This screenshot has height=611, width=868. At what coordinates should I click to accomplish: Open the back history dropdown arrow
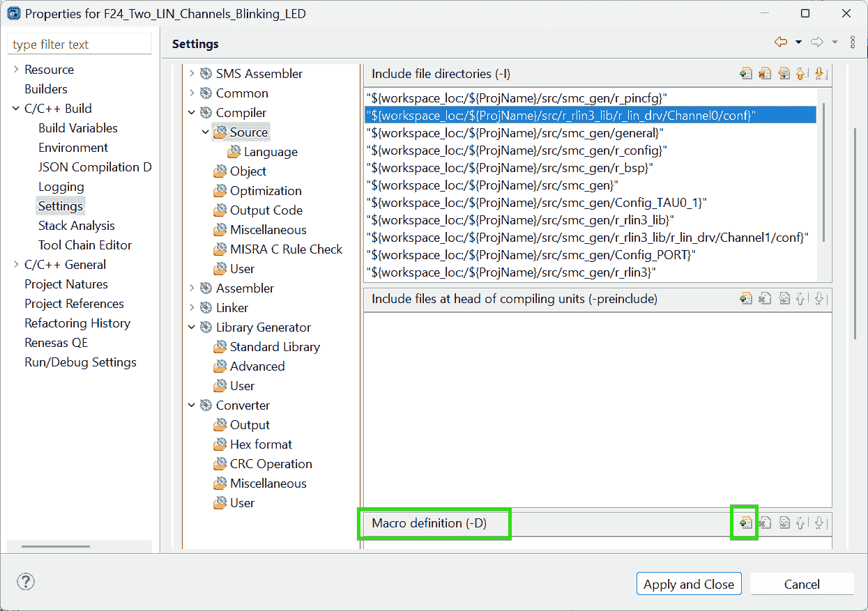click(x=798, y=42)
